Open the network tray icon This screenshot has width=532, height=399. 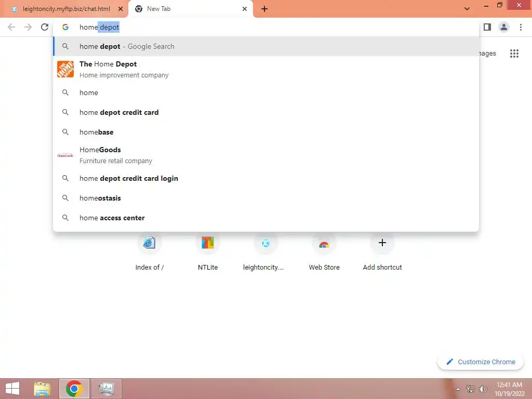point(471,389)
